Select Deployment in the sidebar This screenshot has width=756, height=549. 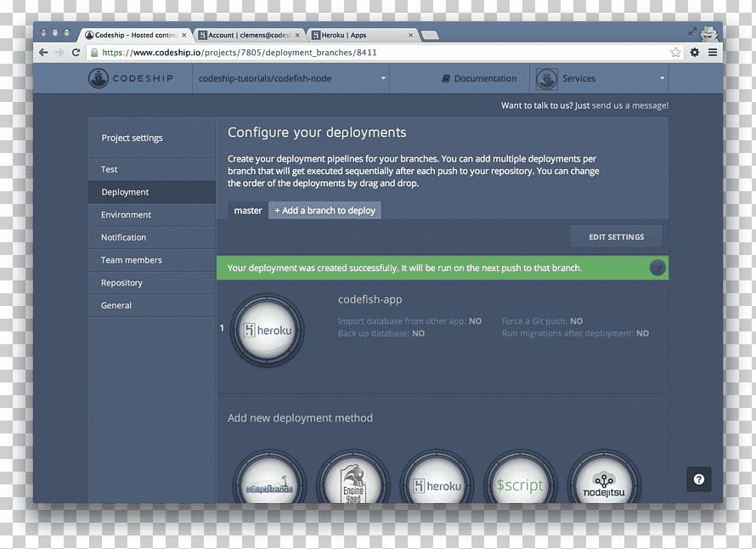pyautogui.click(x=151, y=192)
